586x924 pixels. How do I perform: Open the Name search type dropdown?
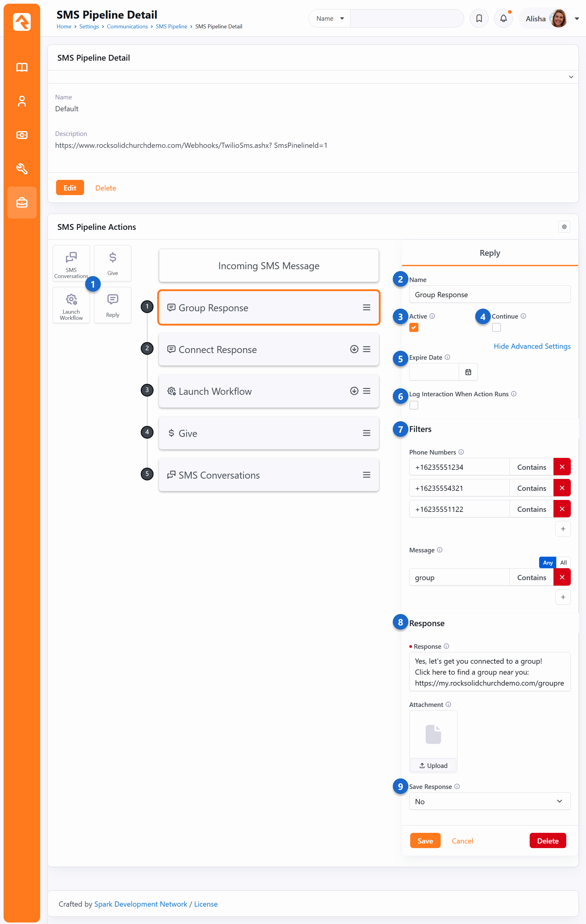coord(330,18)
